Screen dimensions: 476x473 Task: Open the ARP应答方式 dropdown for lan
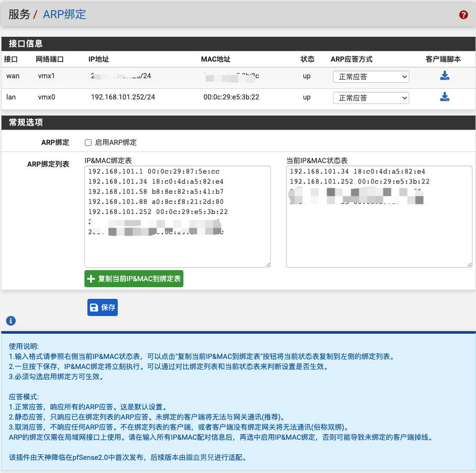tap(370, 97)
